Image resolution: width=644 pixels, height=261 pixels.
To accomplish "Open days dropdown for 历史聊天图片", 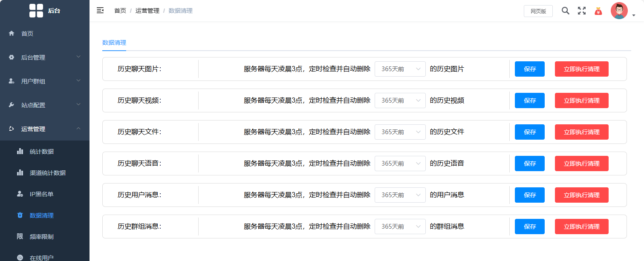I will pyautogui.click(x=400, y=69).
